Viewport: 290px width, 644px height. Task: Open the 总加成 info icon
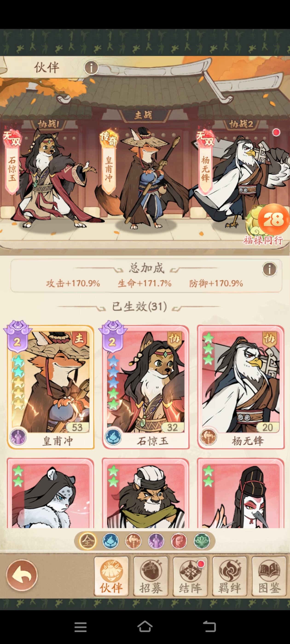pos(270,269)
